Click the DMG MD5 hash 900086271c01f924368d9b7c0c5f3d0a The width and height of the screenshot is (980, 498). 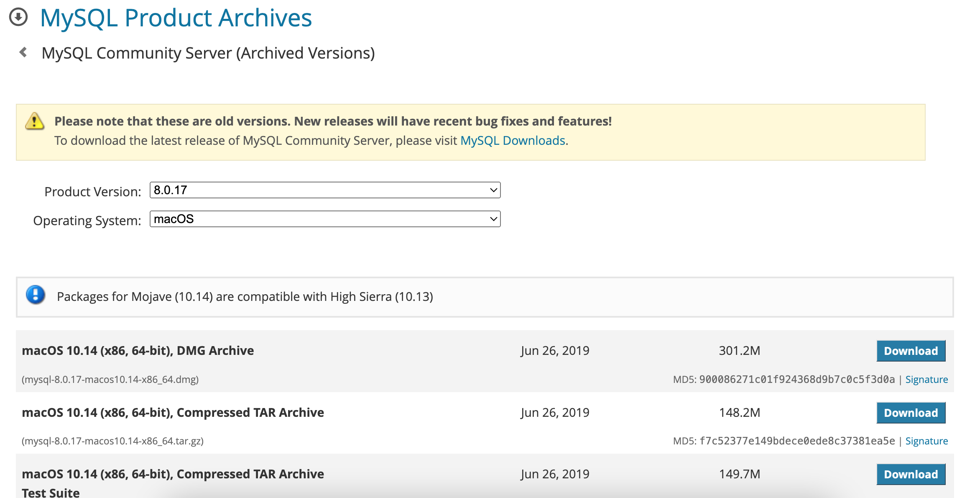coord(797,380)
